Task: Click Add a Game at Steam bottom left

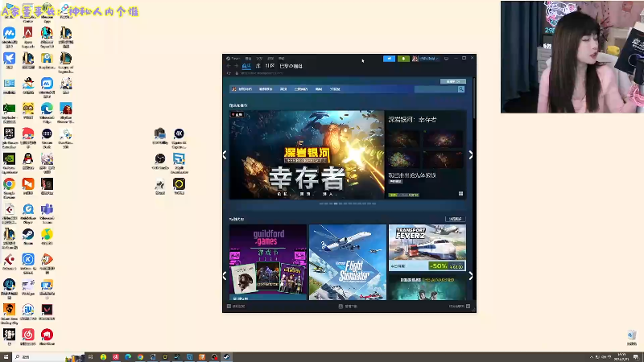Action: tap(236, 306)
